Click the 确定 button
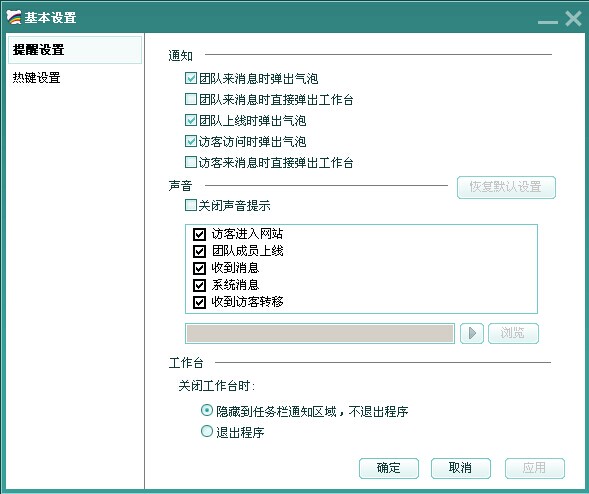 (389, 468)
